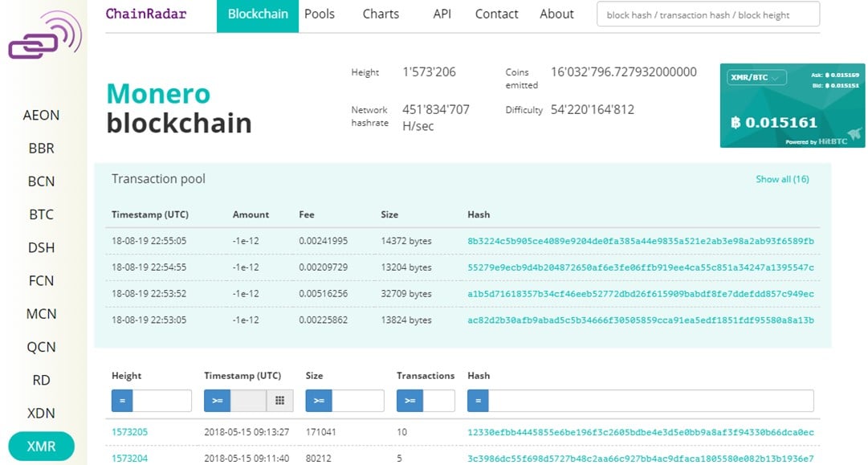Select the highlighted XMR coin button
Viewport: 868px width, 465px height.
coord(41,447)
